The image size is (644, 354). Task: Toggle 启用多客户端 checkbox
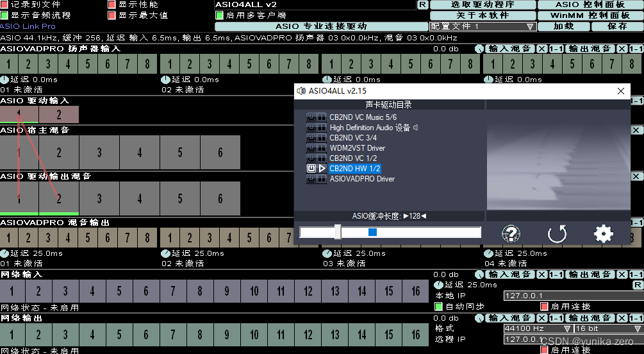[219, 15]
